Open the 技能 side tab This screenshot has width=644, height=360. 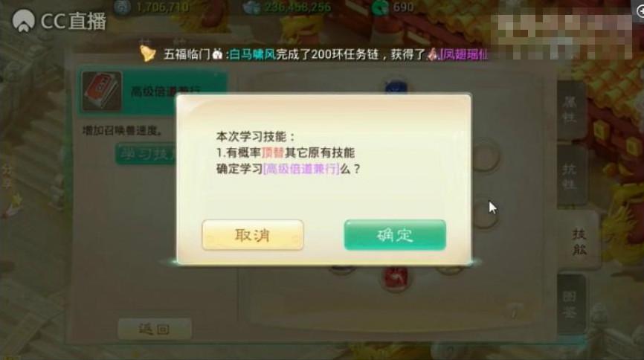click(579, 242)
